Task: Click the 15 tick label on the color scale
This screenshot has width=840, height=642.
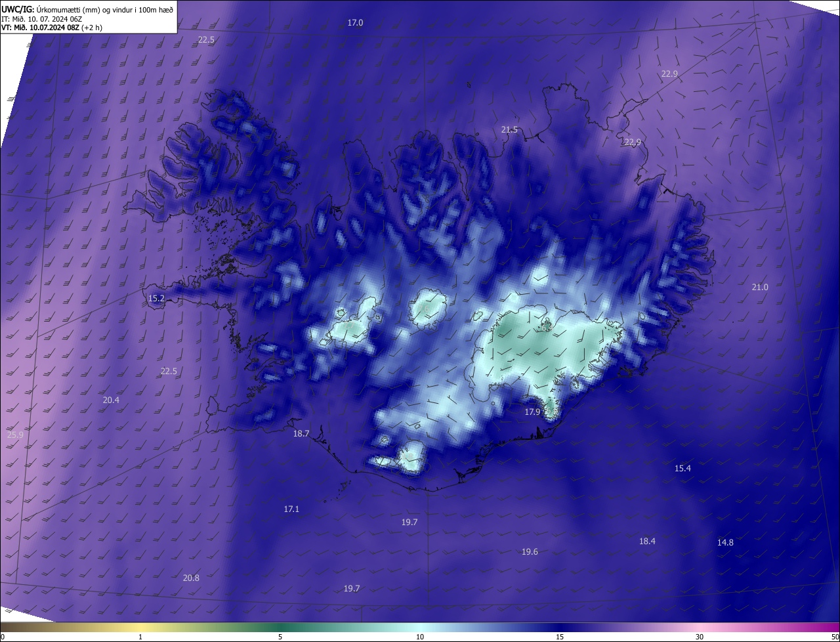Action: [x=560, y=637]
